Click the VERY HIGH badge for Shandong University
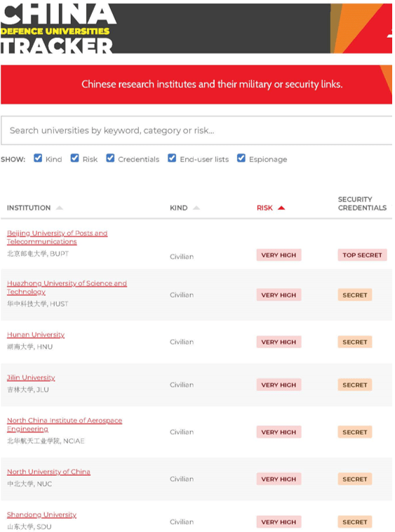This screenshot has width=395, height=532. tap(279, 521)
